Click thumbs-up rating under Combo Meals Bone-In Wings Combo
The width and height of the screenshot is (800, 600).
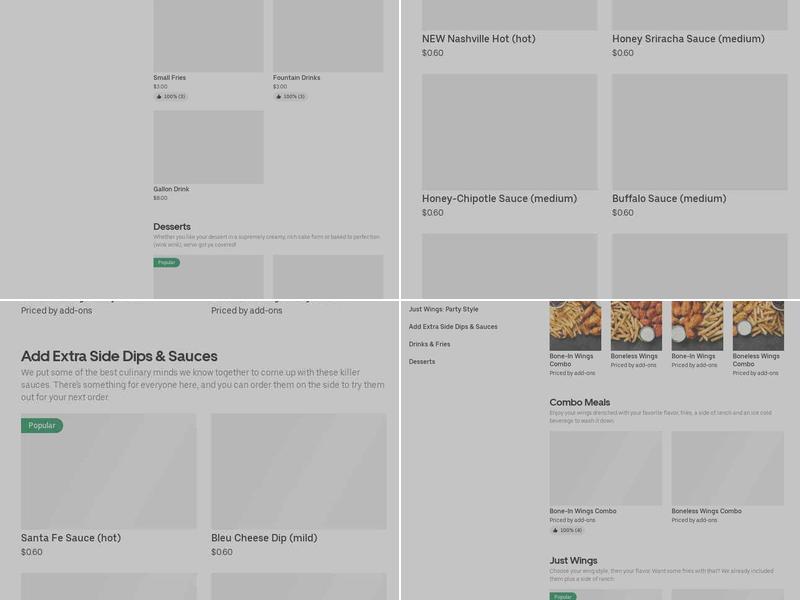pos(566,530)
